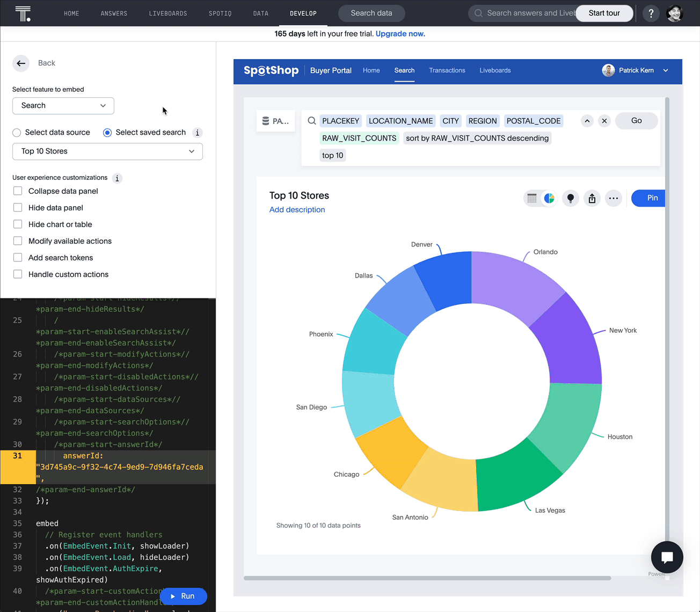Clear search with the X icon

(604, 121)
